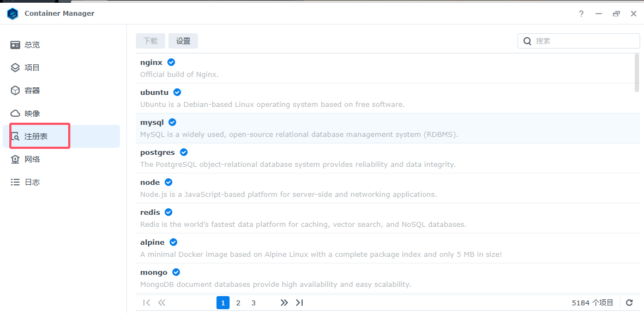Go to page 3

point(254,303)
